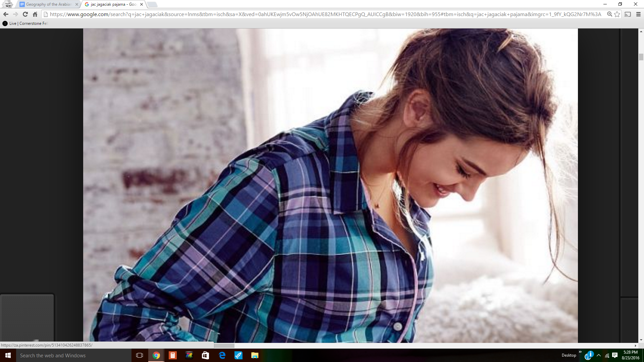Open Task View on the taskbar
Viewport: 644px width, 362px height.
point(140,355)
